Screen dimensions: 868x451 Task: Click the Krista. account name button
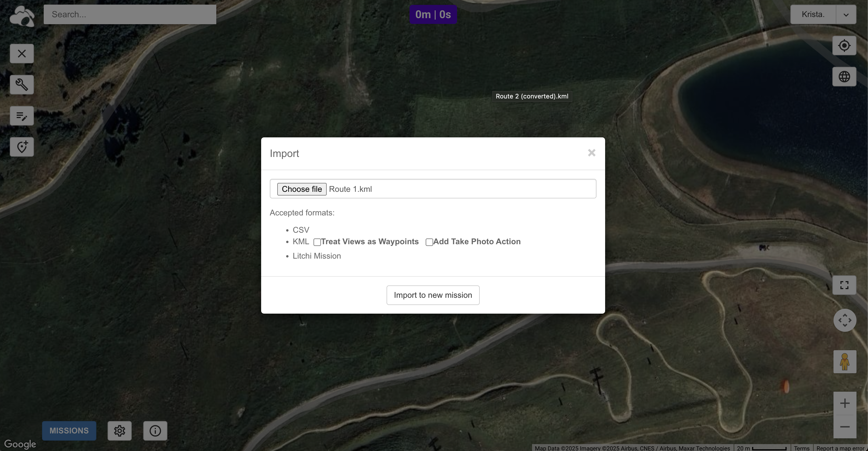pyautogui.click(x=813, y=14)
